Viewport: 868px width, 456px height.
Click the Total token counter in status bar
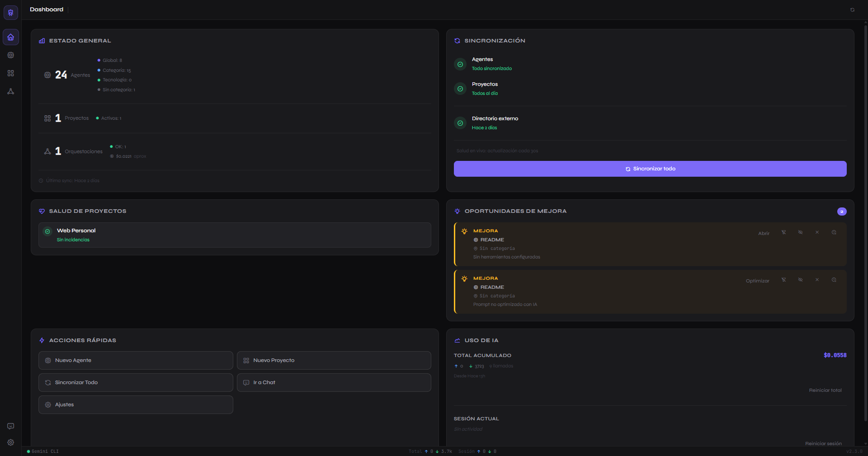point(430,451)
